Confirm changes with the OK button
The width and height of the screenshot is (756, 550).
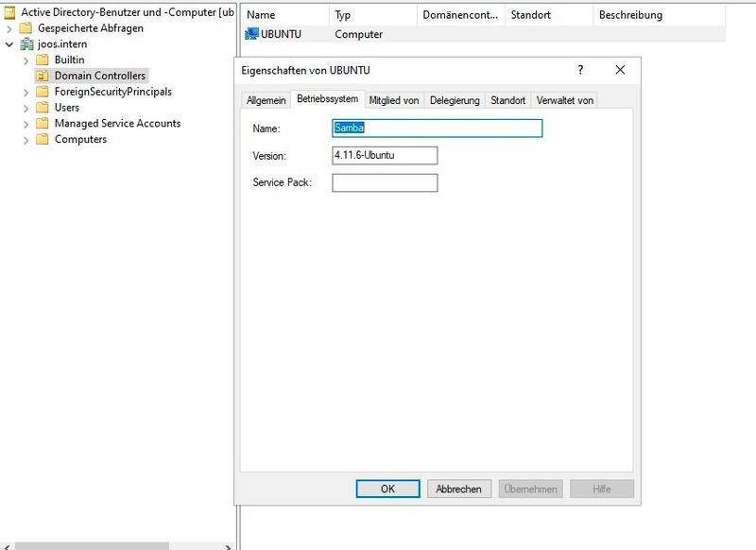point(388,489)
